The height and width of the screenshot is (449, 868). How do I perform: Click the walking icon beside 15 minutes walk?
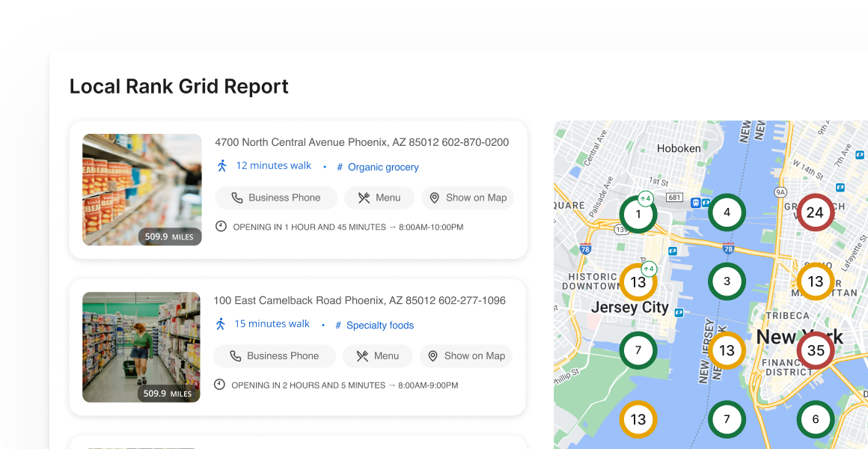221,324
